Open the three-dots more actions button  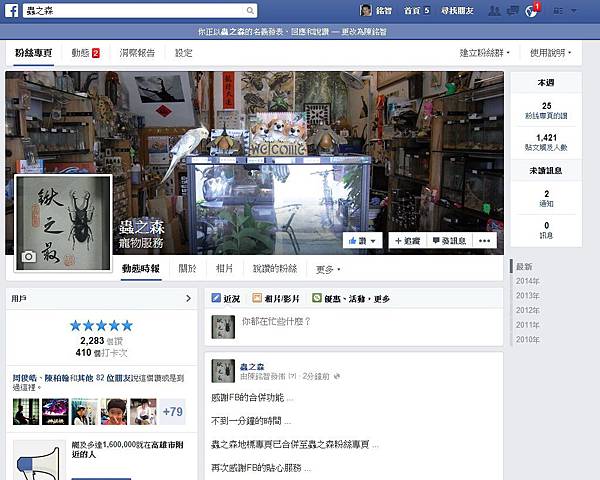484,241
